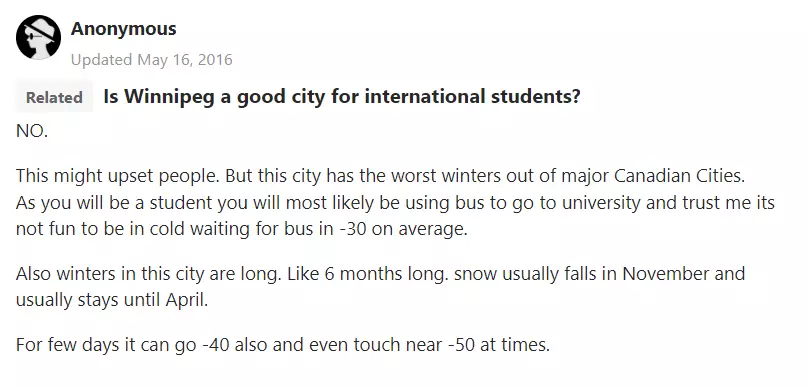Viewport: 809px width, 389px height.
Task: Click the line about using bus to university
Action: click(395, 203)
